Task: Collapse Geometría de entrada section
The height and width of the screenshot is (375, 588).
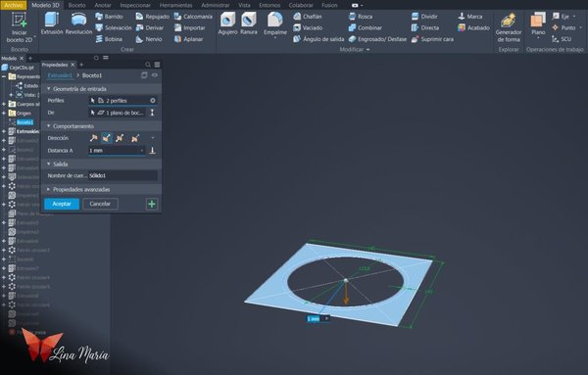Action: coord(49,89)
